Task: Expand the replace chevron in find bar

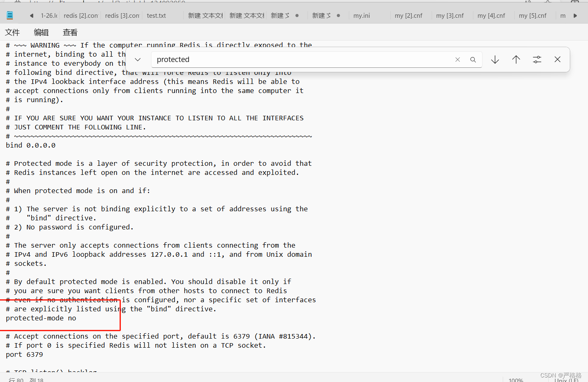Action: coord(138,60)
